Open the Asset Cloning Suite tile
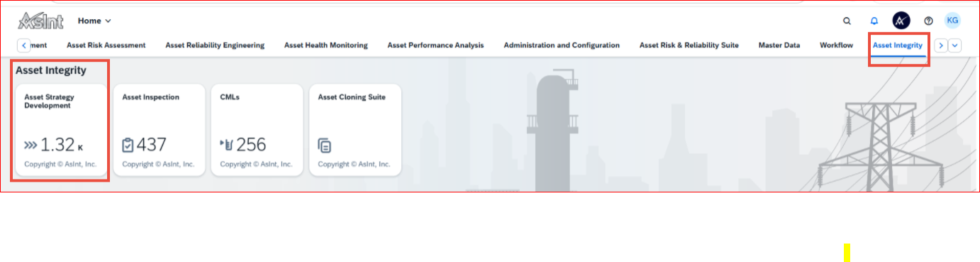Viewport: 980px width, 262px height. coord(355,130)
